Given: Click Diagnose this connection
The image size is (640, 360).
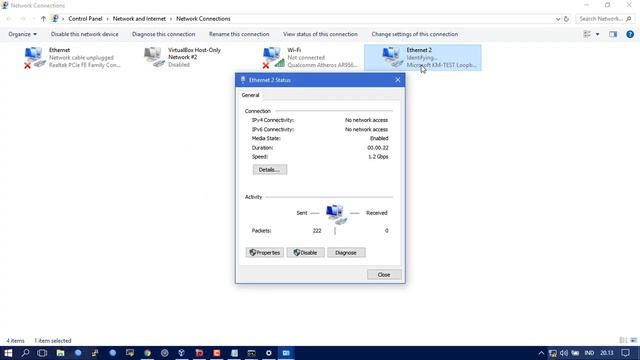Looking at the screenshot, I should pyautogui.click(x=163, y=34).
